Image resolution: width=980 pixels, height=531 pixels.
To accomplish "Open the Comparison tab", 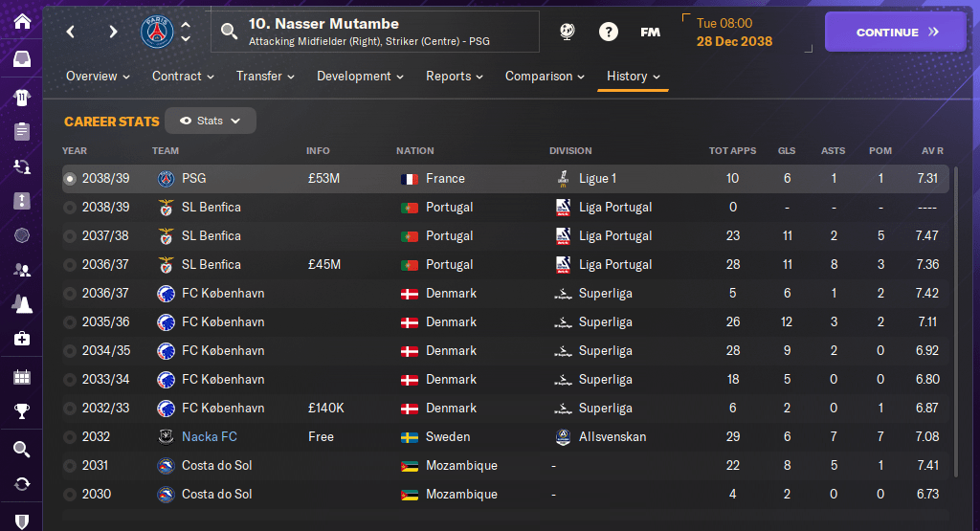I will tap(545, 77).
